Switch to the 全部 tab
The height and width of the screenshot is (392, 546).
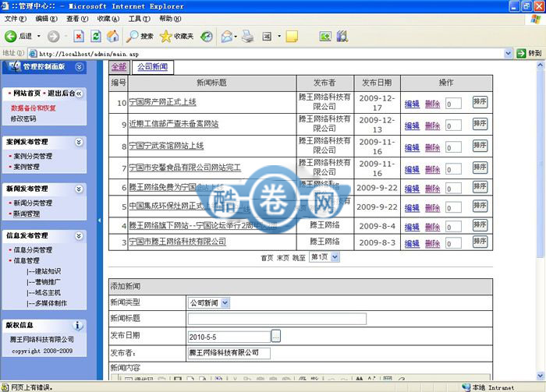pos(119,67)
